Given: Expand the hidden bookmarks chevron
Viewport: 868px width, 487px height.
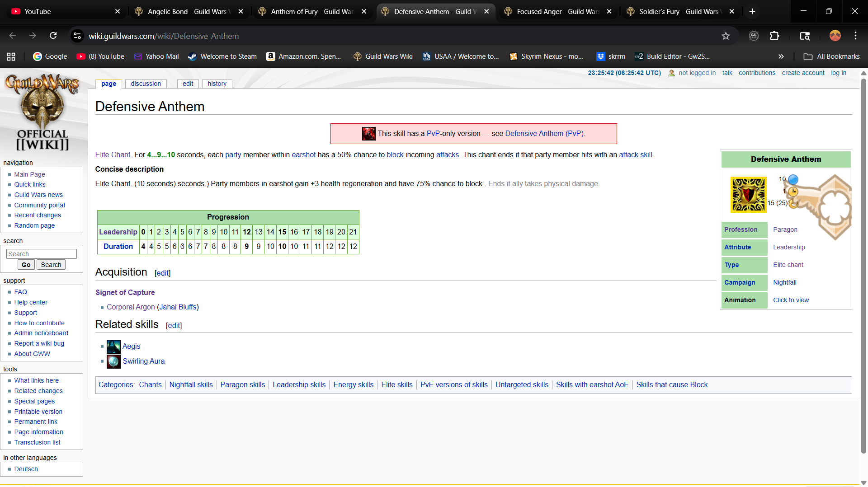Looking at the screenshot, I should [781, 56].
